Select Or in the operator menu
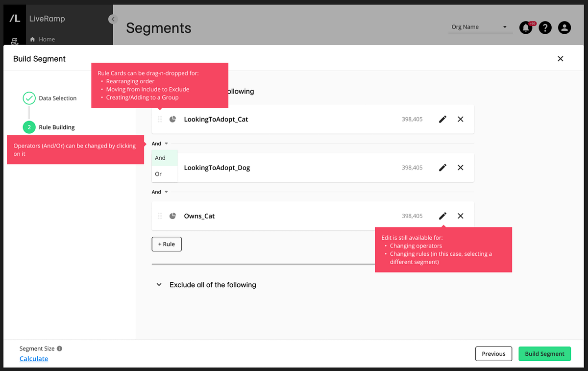Viewport: 588px width, 371px height. pyautogui.click(x=165, y=174)
